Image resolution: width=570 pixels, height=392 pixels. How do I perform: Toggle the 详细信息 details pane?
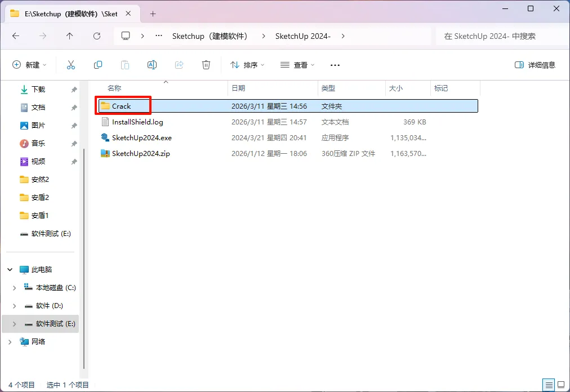tap(535, 65)
